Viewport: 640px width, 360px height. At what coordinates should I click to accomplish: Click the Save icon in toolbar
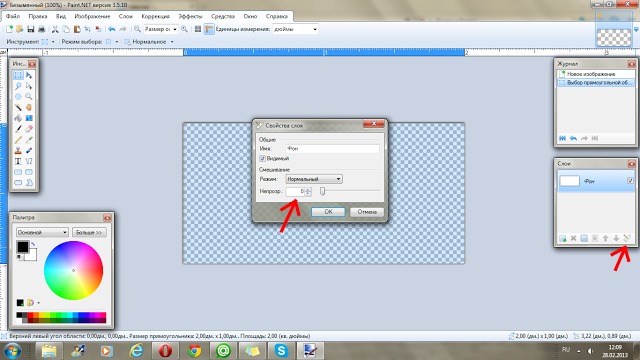pos(31,29)
